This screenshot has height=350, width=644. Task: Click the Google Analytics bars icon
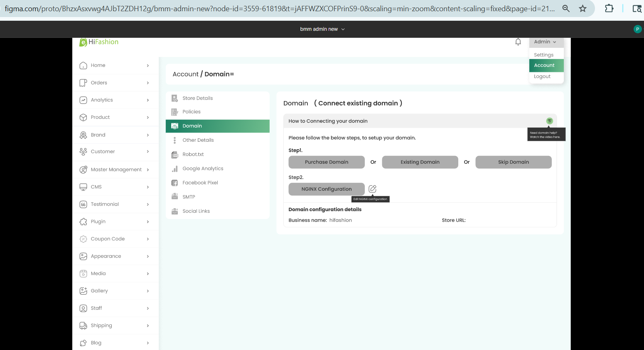click(x=175, y=168)
